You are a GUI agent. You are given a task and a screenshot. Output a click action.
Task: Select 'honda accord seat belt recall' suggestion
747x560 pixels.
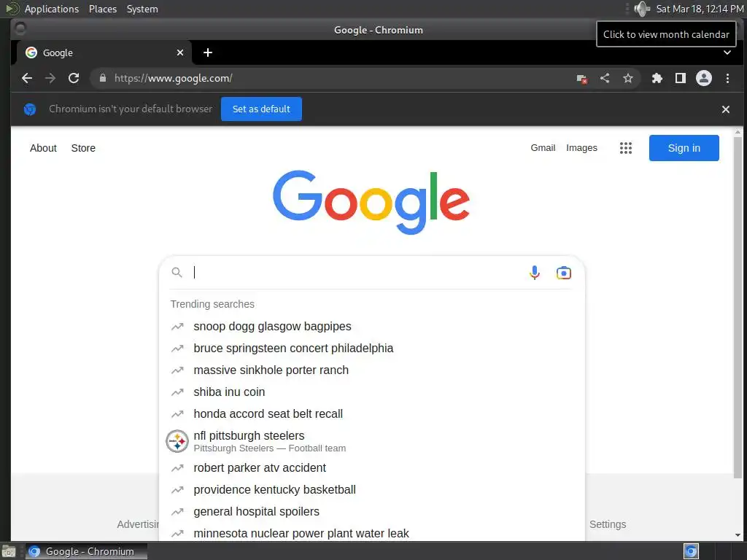coord(371,414)
